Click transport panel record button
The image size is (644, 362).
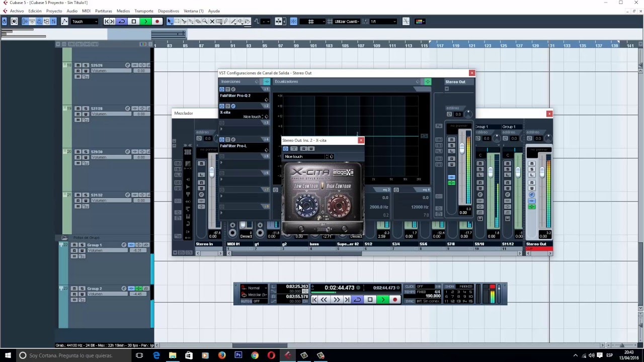point(395,299)
